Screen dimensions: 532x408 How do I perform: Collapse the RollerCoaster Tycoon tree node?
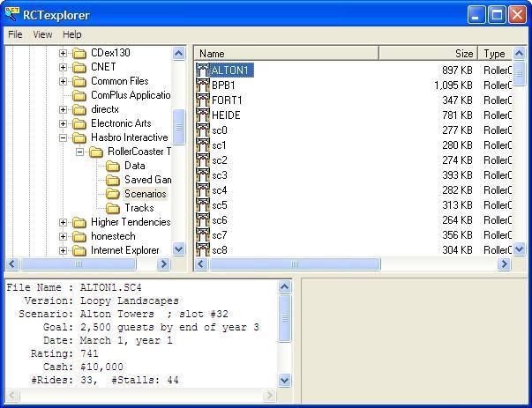pos(79,152)
